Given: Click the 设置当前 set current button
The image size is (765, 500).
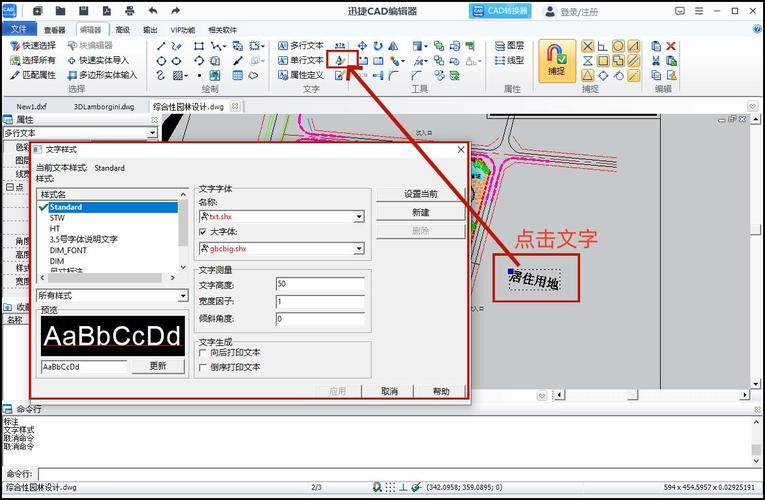Looking at the screenshot, I should click(x=420, y=194).
